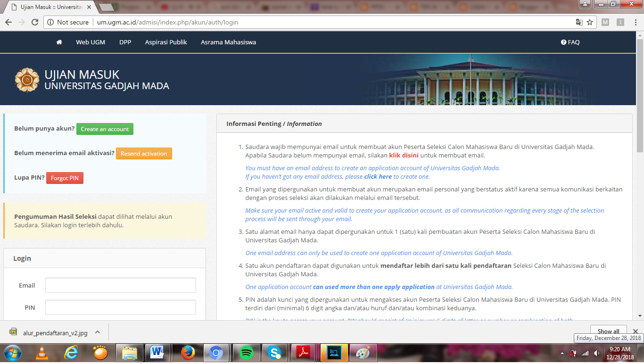The height and width of the screenshot is (364, 644).
Task: Open Adobe Acrobat Reader in taskbar
Action: (304, 353)
